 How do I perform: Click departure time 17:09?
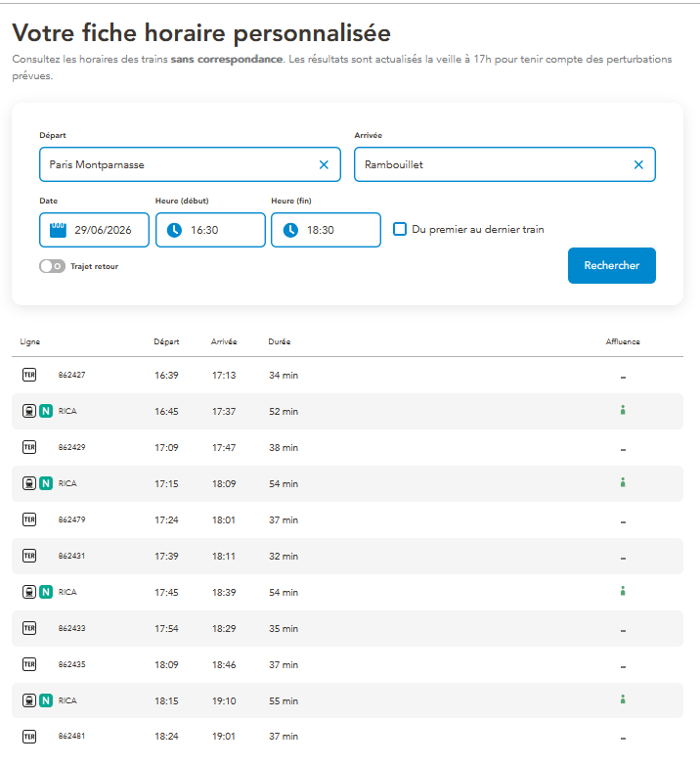(x=166, y=447)
